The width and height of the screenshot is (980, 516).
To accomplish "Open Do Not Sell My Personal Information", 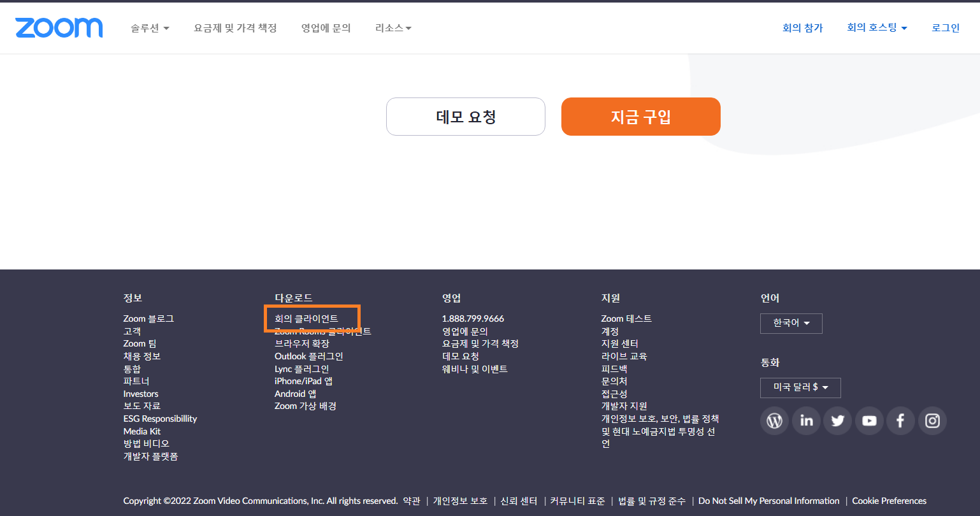I will pyautogui.click(x=769, y=501).
